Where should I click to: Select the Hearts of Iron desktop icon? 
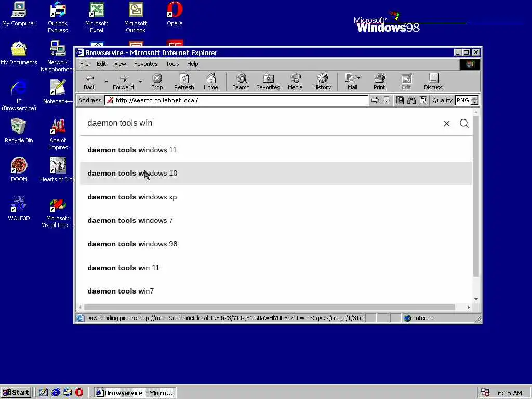tap(57, 170)
